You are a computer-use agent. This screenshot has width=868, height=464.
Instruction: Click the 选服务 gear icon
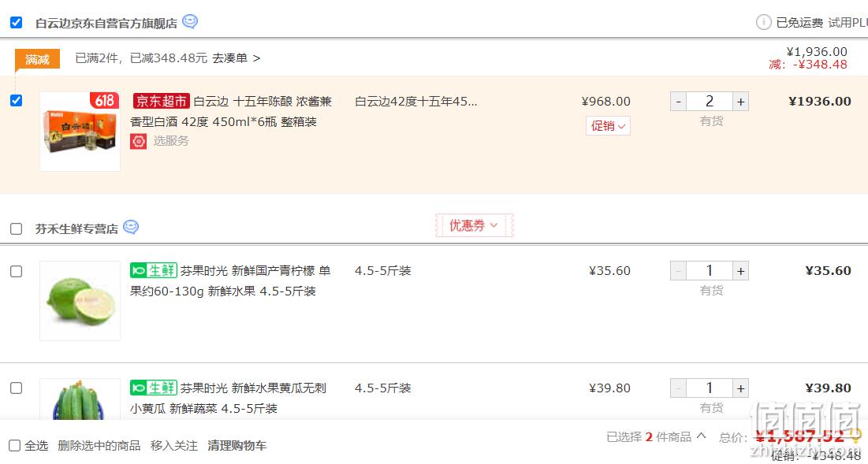point(138,142)
